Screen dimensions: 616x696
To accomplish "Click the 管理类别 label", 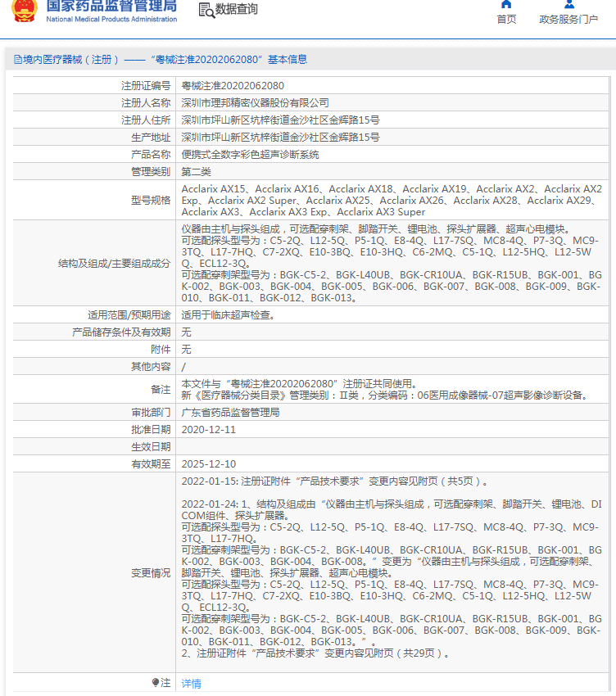I will tap(151, 172).
